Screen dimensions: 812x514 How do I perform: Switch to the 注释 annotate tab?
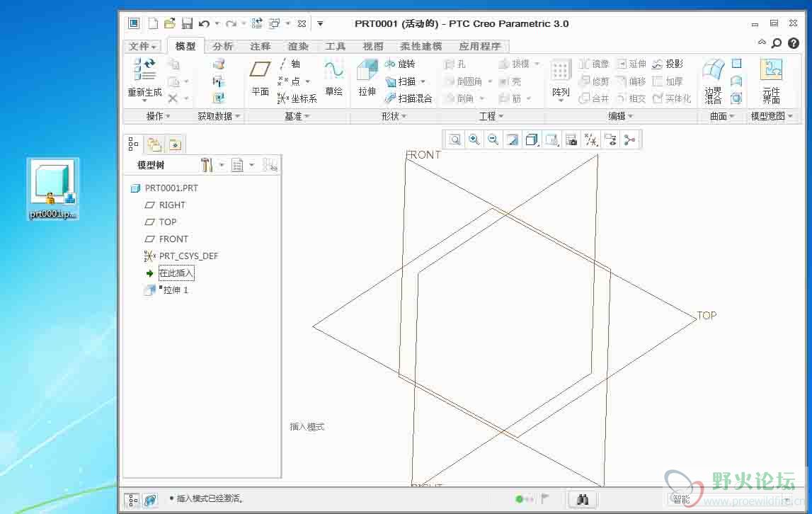(260, 46)
